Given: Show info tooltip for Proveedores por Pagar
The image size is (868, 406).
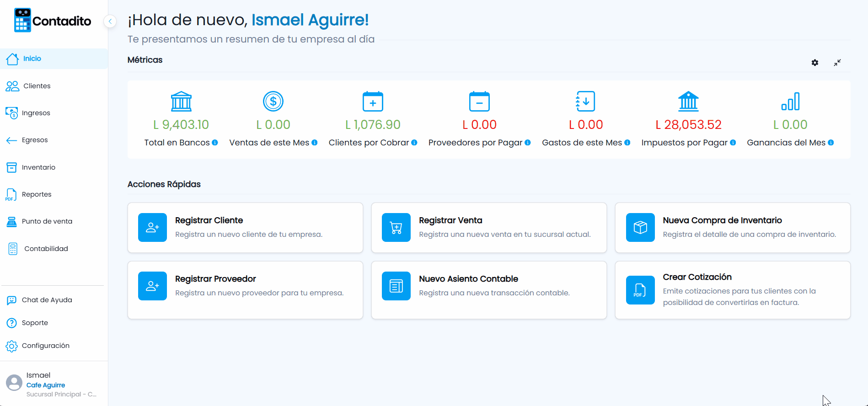Looking at the screenshot, I should (x=528, y=143).
